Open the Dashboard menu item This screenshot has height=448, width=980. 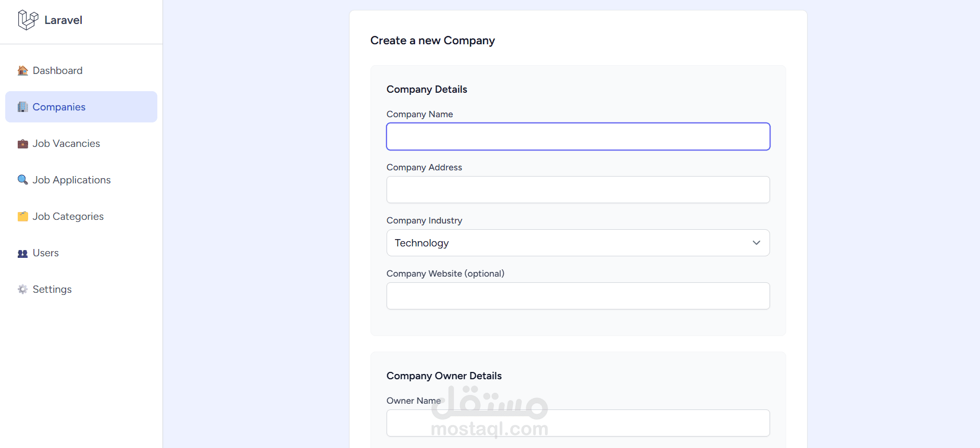pyautogui.click(x=57, y=71)
